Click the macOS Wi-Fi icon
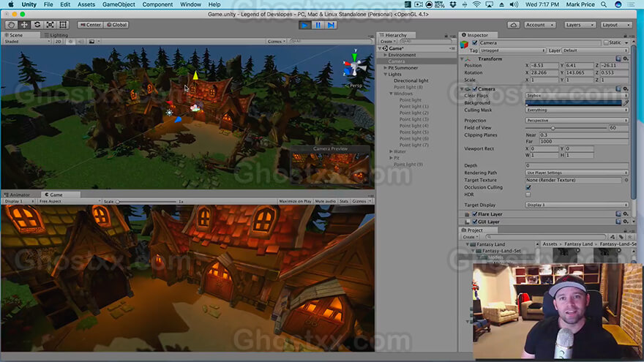This screenshot has width=644, height=362. click(x=476, y=4)
